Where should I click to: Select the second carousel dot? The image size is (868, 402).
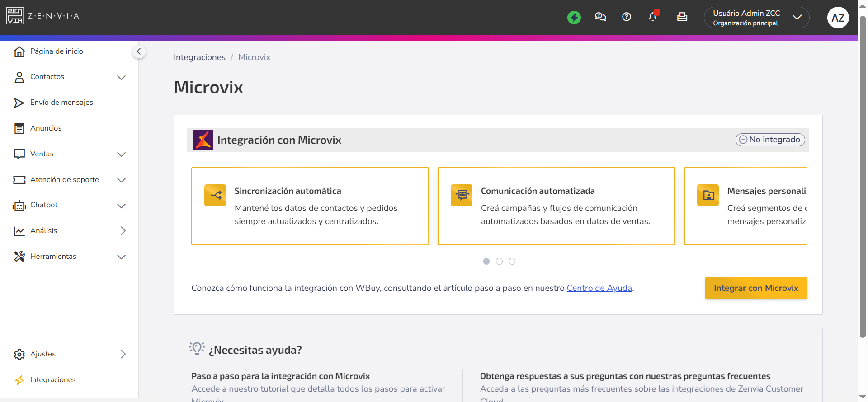pos(499,262)
